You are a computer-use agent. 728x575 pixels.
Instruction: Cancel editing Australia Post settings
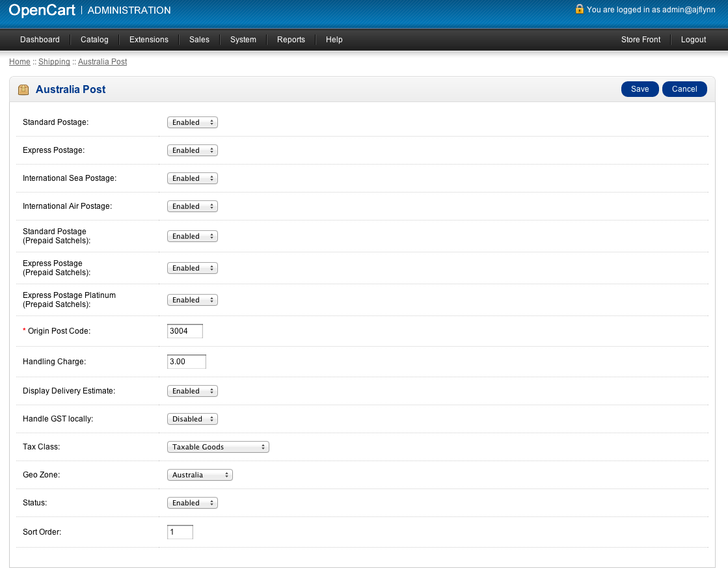click(x=684, y=89)
